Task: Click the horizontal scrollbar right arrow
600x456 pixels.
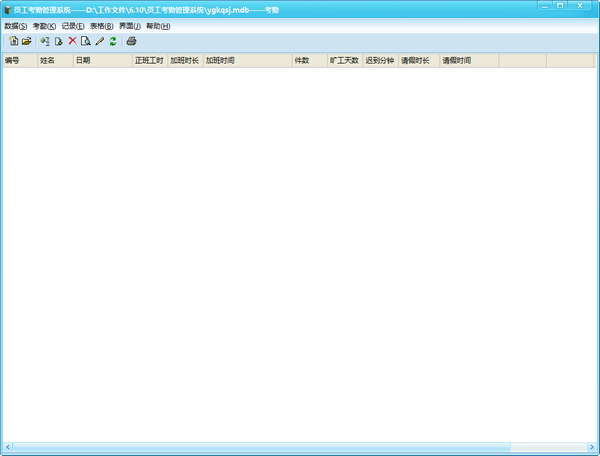Action: click(x=589, y=446)
